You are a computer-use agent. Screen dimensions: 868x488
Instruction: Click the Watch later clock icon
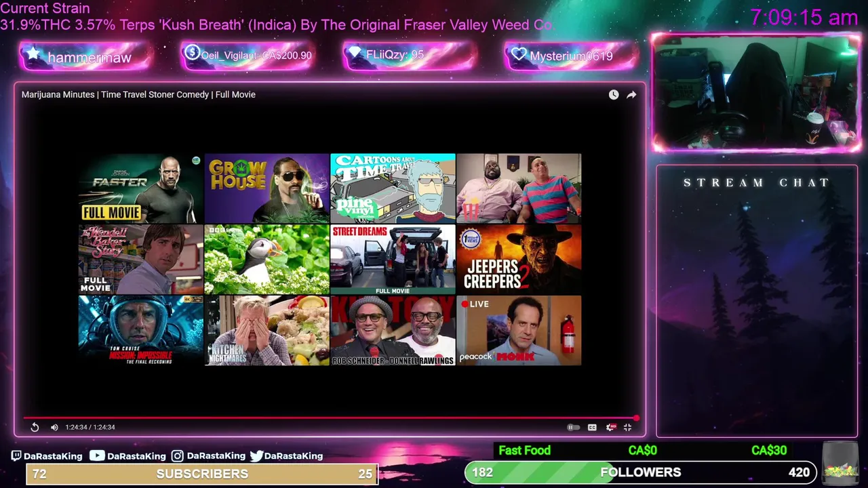point(614,95)
